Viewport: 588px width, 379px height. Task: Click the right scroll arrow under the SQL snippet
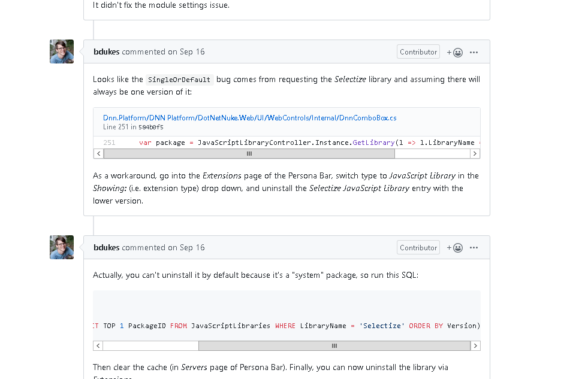tap(475, 345)
